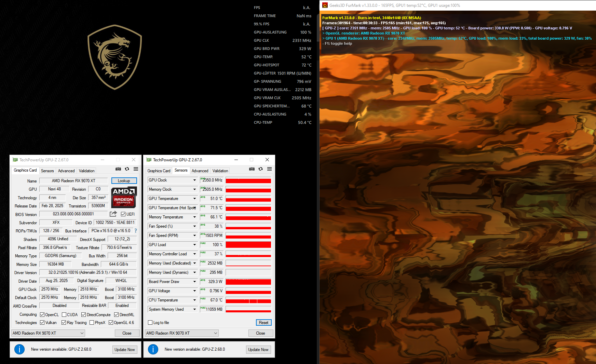Click the AMD Radeon Graphics logo
Image resolution: width=596 pixels, height=364 pixels.
(x=124, y=198)
